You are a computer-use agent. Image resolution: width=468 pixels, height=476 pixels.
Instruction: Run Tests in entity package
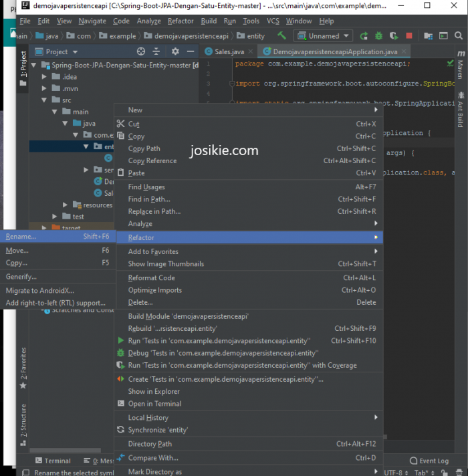coord(249,340)
